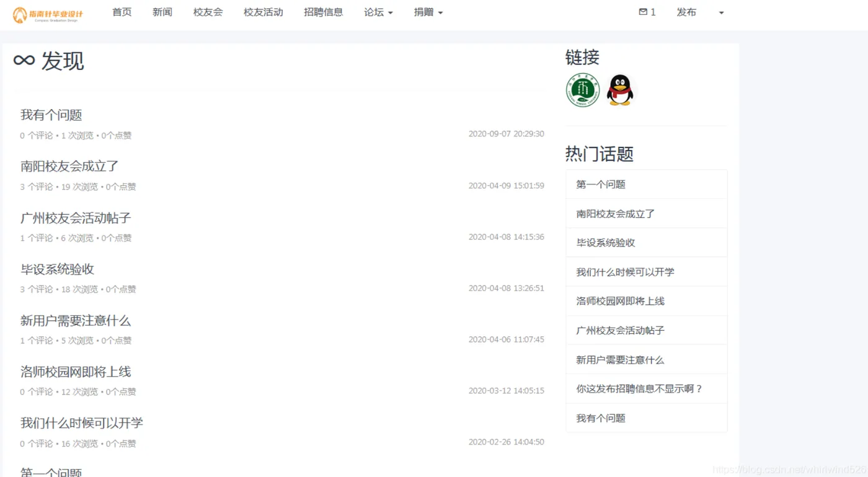The image size is (868, 477).
Task: Click the timestamp 2020-04-06 11:07:45
Action: (506, 339)
